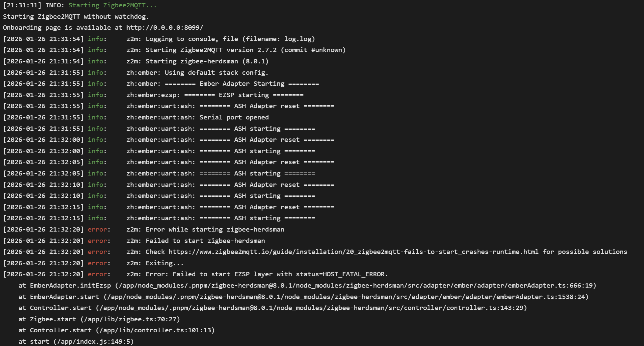Open the onboarding page URL http://0.0.0.0:8099/
644x346 pixels.
[164, 28]
